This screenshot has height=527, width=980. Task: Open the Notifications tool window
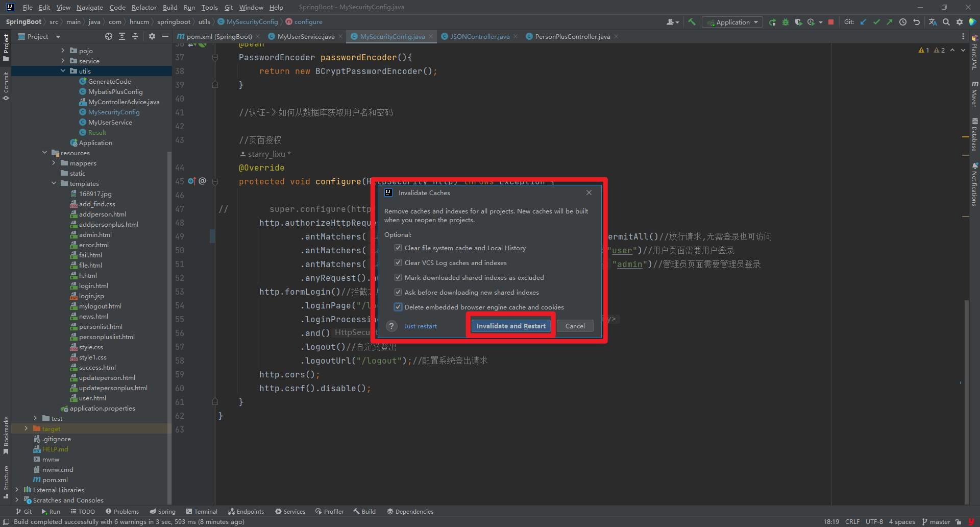tap(974, 184)
